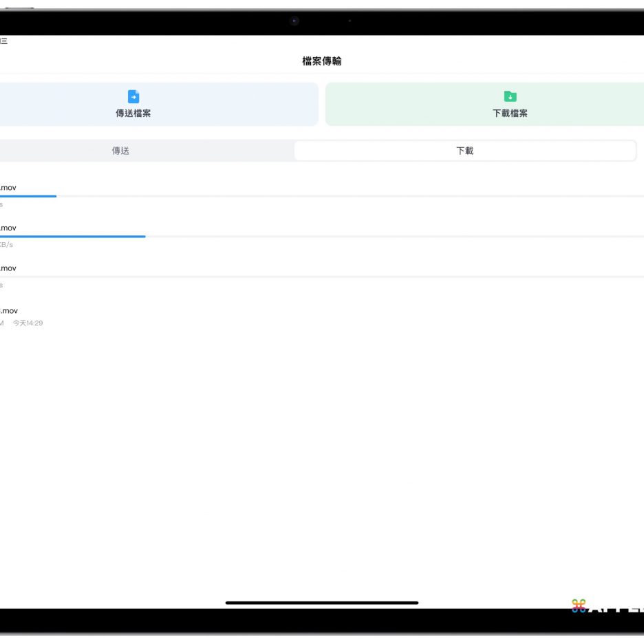Click the first download's short progress bar
The image size is (644, 644).
[x=28, y=196]
